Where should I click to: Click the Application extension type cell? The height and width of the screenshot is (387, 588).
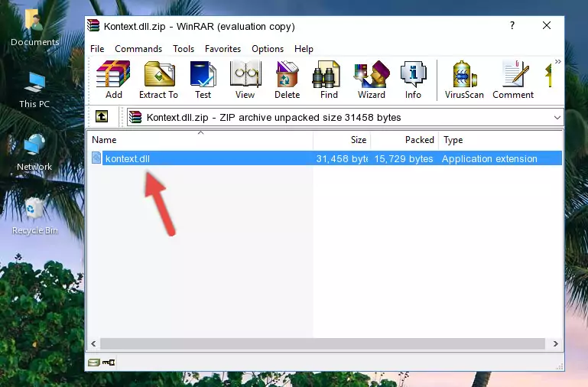[489, 158]
